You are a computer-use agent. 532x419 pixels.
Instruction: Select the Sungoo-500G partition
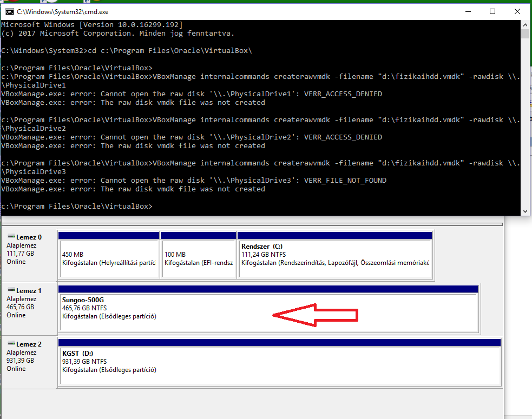268,309
